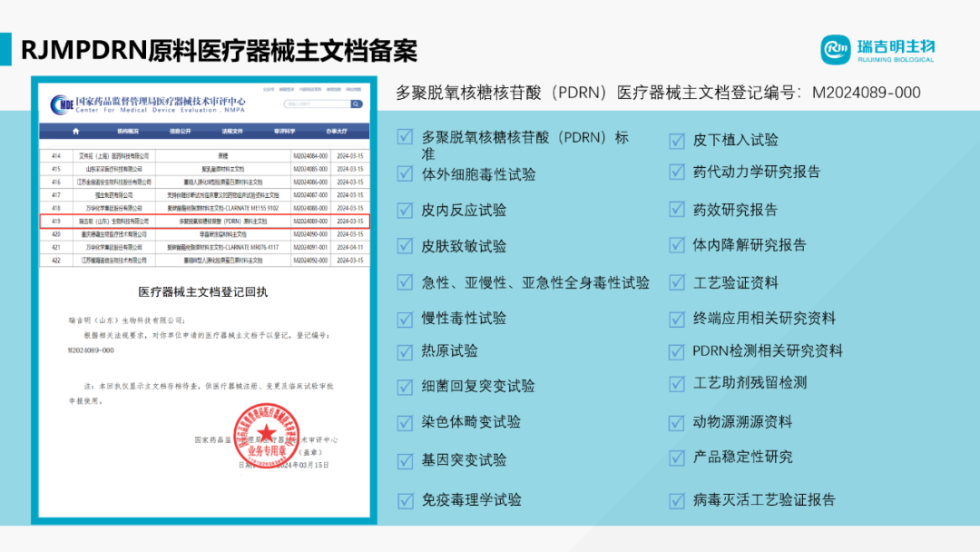Open the 审评科学 navigation menu item
The width and height of the screenshot is (980, 552).
284,132
